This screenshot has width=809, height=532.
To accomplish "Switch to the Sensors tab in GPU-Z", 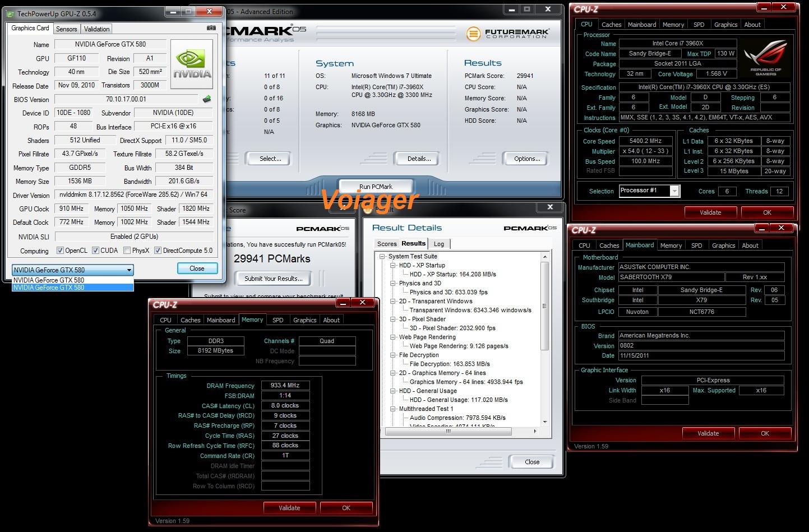I will pyautogui.click(x=67, y=29).
